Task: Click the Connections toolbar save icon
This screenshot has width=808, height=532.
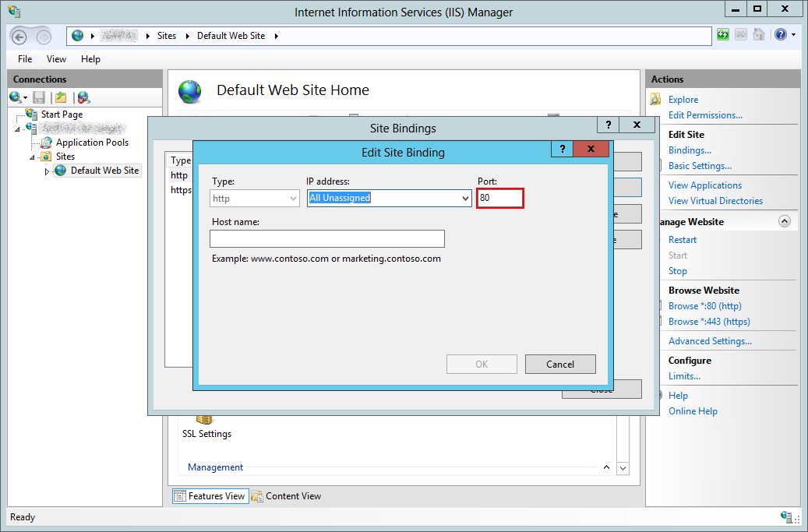Action: coord(39,97)
